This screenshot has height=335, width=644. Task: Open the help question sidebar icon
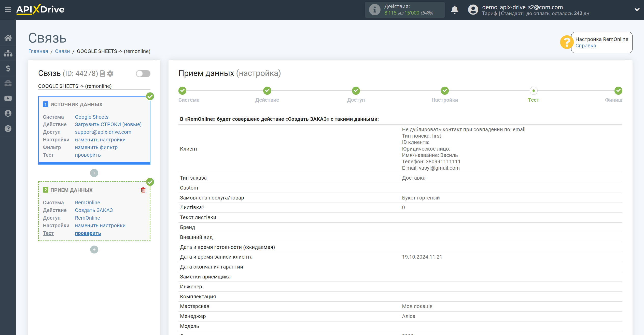[8, 129]
